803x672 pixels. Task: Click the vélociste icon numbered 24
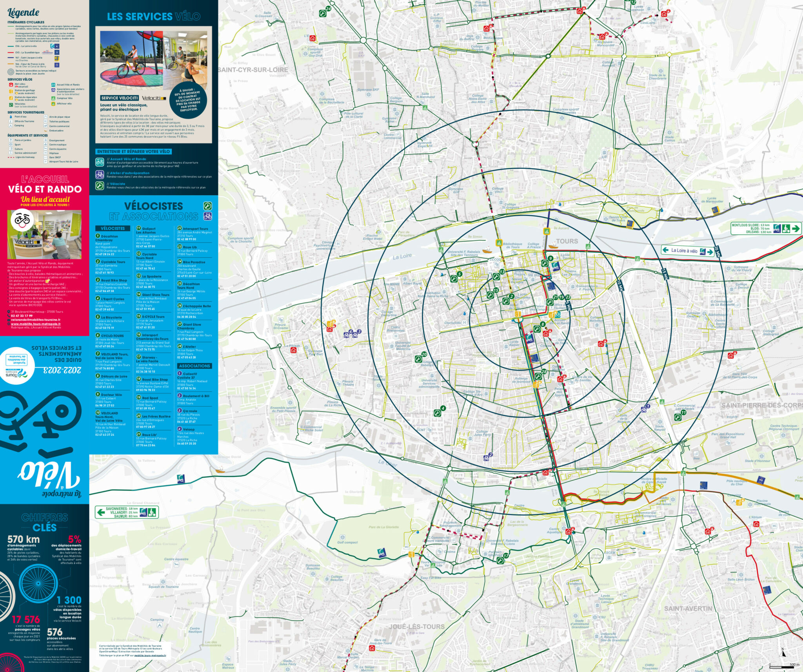(x=323, y=13)
